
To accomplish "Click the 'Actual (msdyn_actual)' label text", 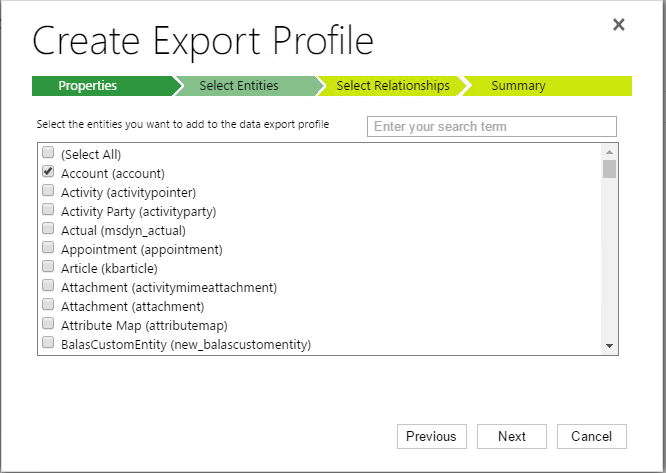I will coord(123,231).
